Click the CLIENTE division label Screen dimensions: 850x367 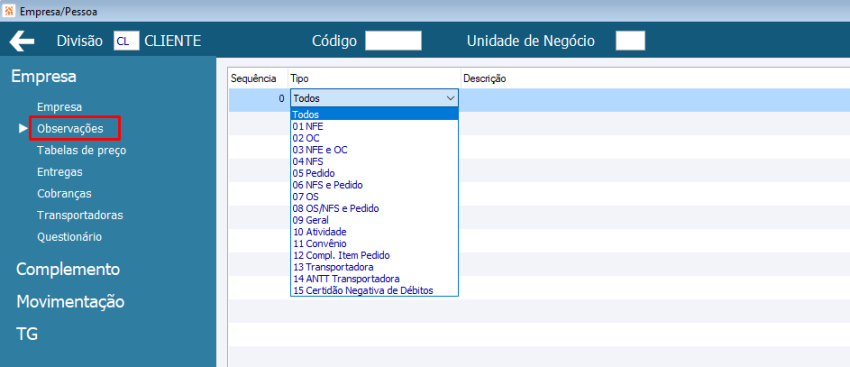173,41
